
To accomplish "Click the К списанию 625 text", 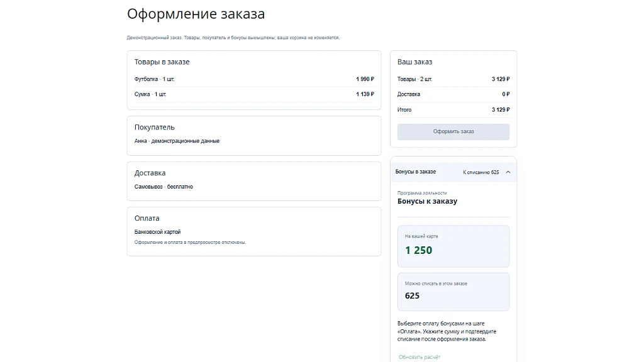I will pos(480,172).
